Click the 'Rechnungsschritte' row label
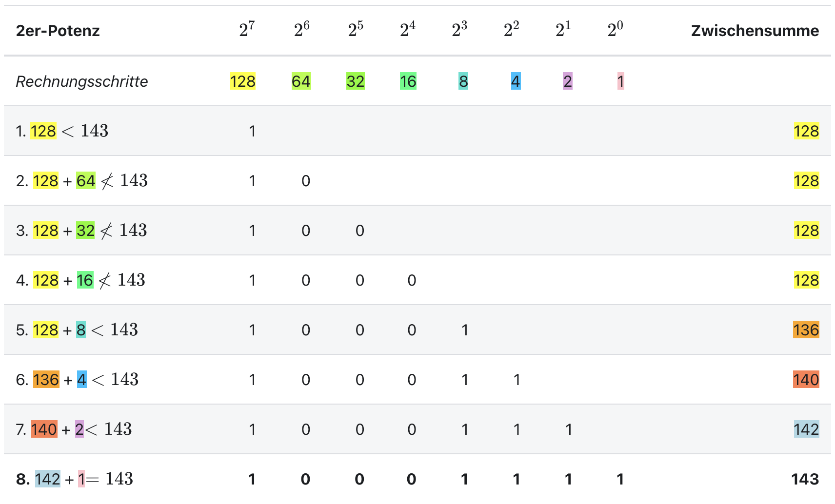Image resolution: width=835 pixels, height=504 pixels. (x=81, y=81)
